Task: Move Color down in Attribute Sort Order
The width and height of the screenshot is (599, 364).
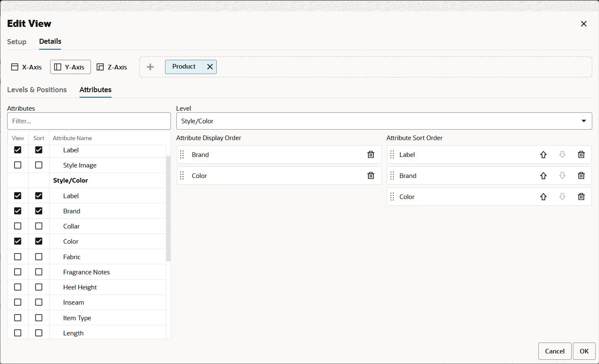Action: point(562,197)
